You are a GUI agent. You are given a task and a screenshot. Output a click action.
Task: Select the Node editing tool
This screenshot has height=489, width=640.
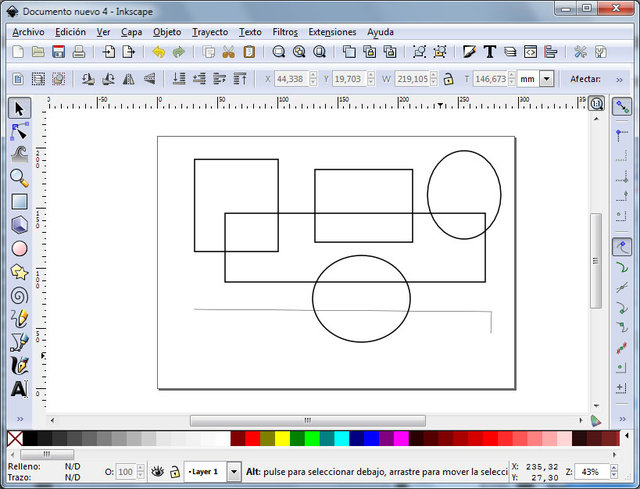click(x=18, y=131)
